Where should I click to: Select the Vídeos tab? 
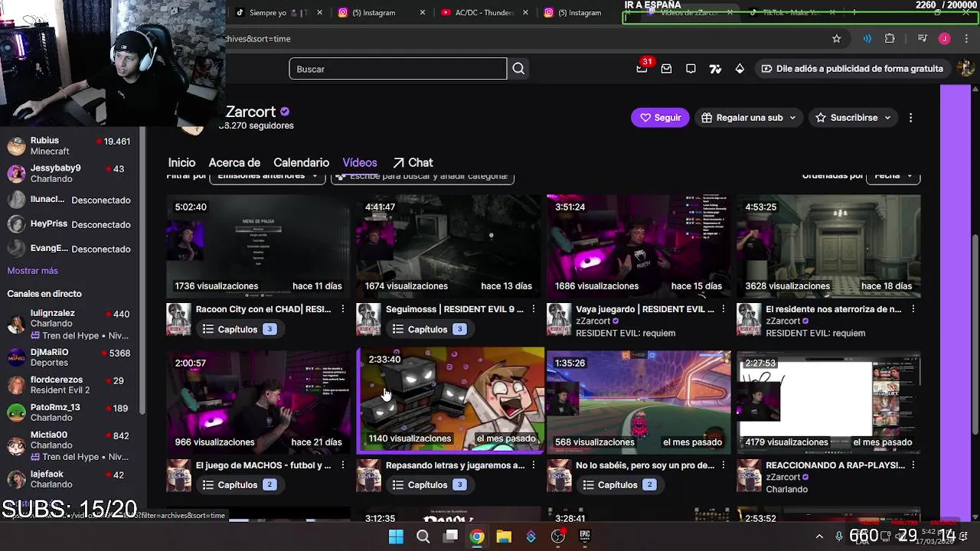360,162
